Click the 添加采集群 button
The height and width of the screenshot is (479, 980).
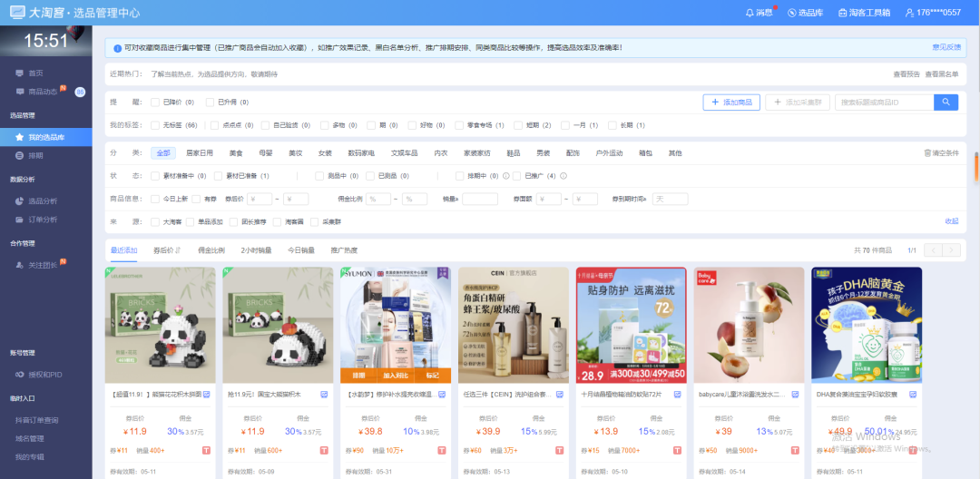tap(798, 103)
